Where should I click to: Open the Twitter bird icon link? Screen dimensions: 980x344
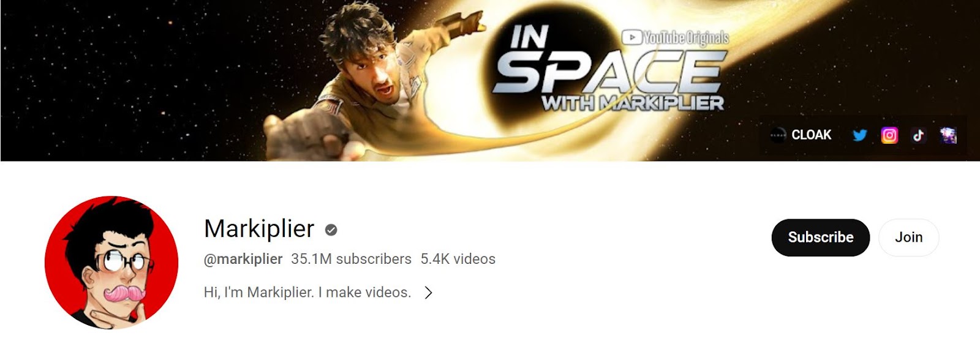(x=860, y=135)
